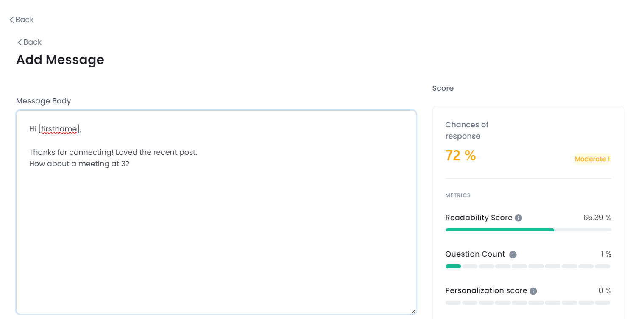Click the 'Score' panel label
The width and height of the screenshot is (644, 321).
[x=443, y=88]
